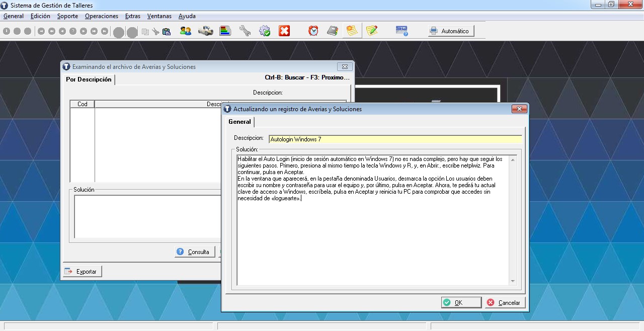Open the Ventanas menu
The height and width of the screenshot is (331, 644).
click(x=159, y=16)
